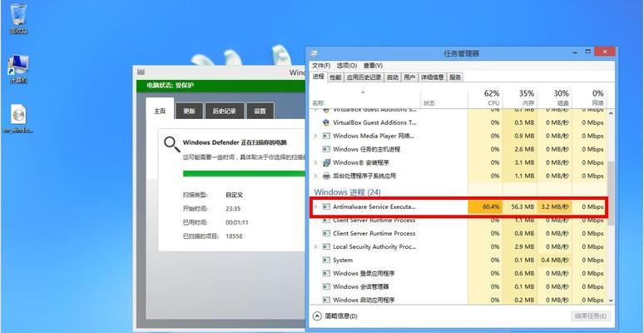Click the scanned items count 18558
This screenshot has width=644, height=333.
tap(234, 236)
